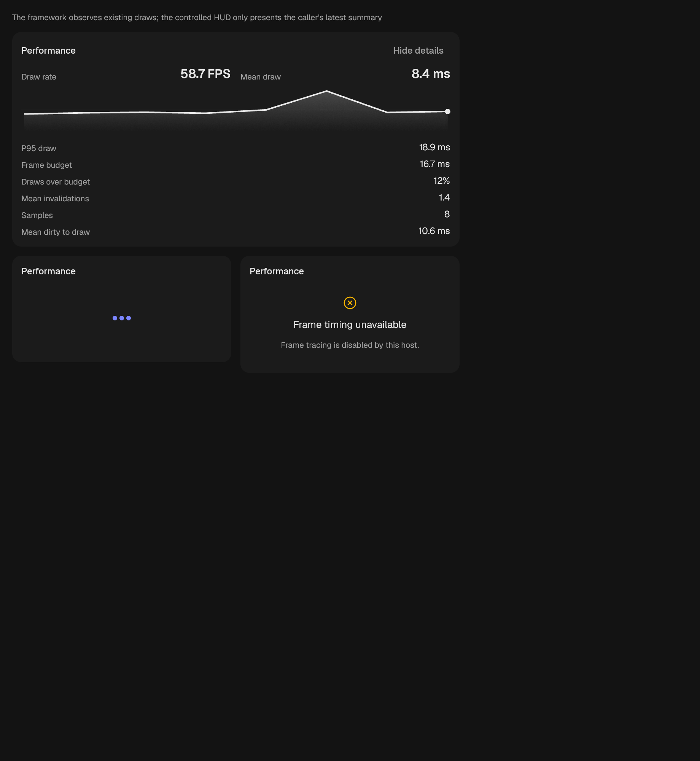Click the Performance title in the loading card
This screenshot has height=761, width=700.
[48, 271]
